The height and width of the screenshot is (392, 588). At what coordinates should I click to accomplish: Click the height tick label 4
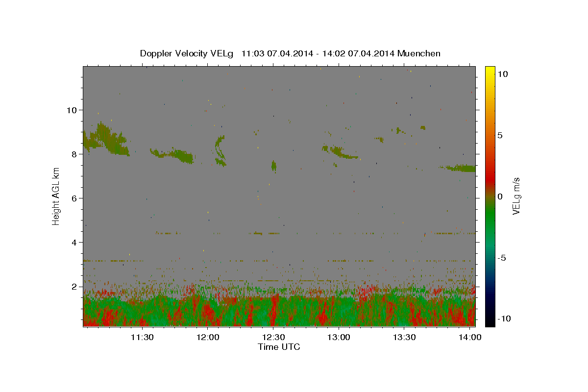[x=75, y=243]
